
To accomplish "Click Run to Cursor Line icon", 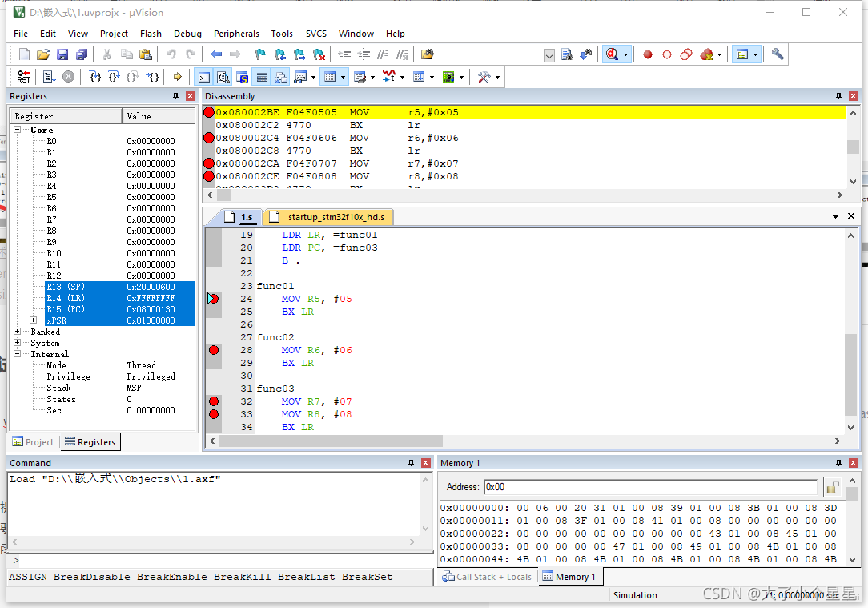I will [153, 77].
